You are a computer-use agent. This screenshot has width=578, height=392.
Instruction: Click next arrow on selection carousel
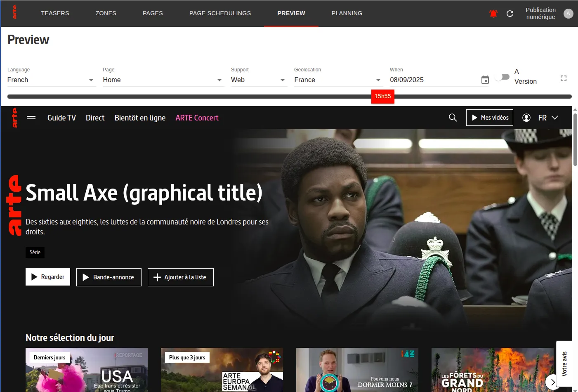click(553, 382)
